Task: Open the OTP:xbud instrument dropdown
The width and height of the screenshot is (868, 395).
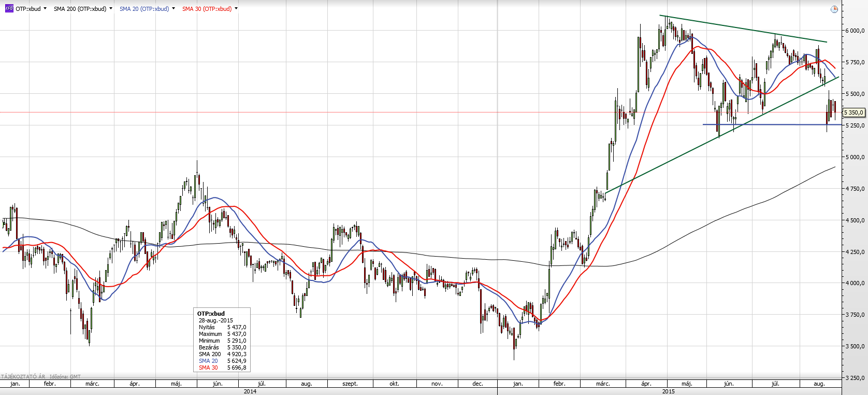Action: point(45,9)
